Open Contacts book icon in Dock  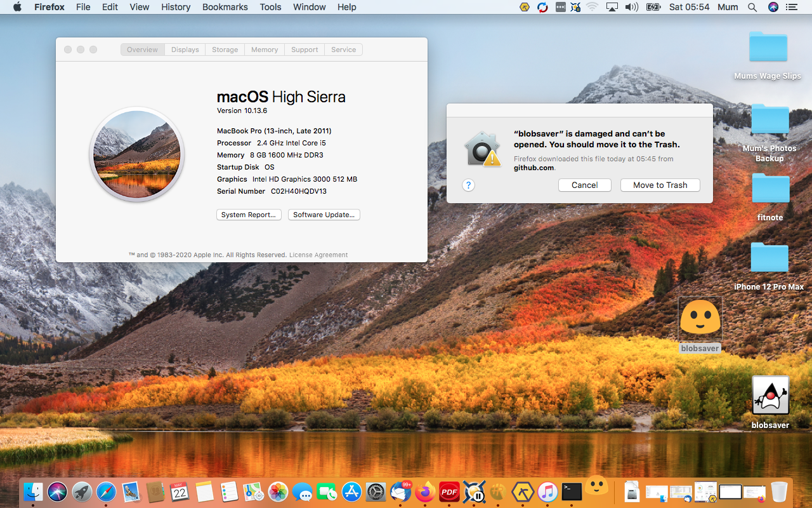coord(155,491)
